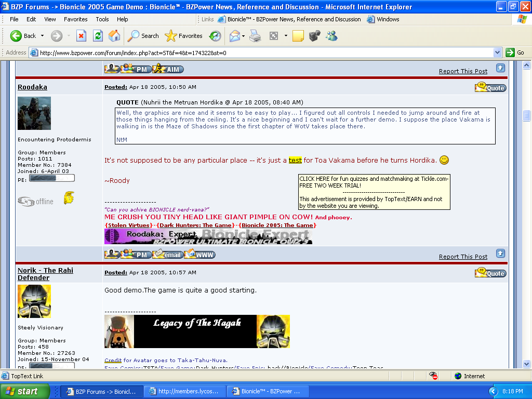This screenshot has height=399, width=532.
Task: Open the View menu
Action: tap(50, 19)
